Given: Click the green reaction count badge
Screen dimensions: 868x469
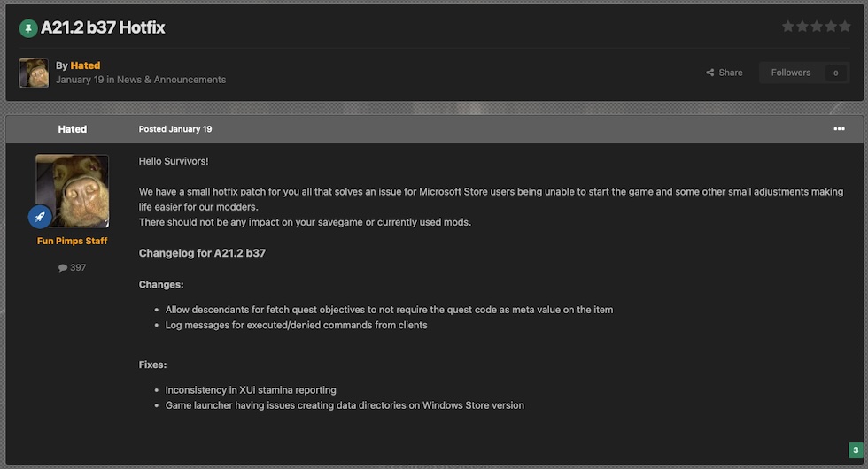Looking at the screenshot, I should coord(856,450).
